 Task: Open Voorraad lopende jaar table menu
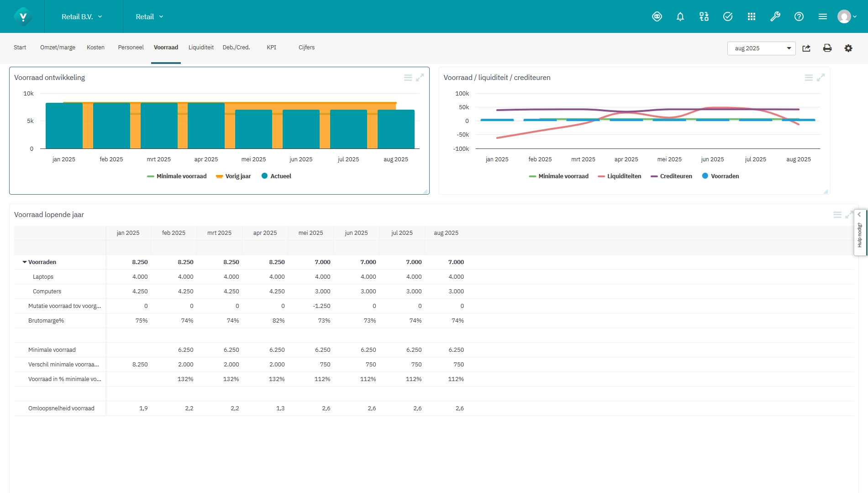click(x=837, y=215)
